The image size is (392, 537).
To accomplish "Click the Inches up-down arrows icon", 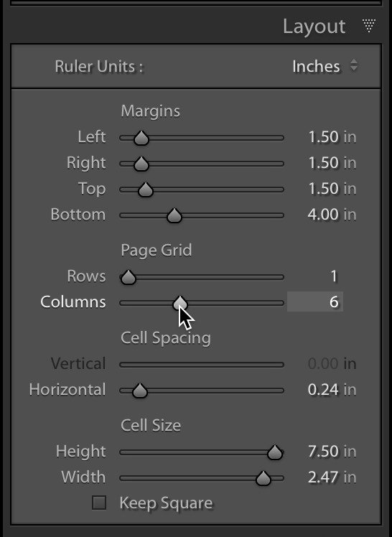I will click(354, 65).
